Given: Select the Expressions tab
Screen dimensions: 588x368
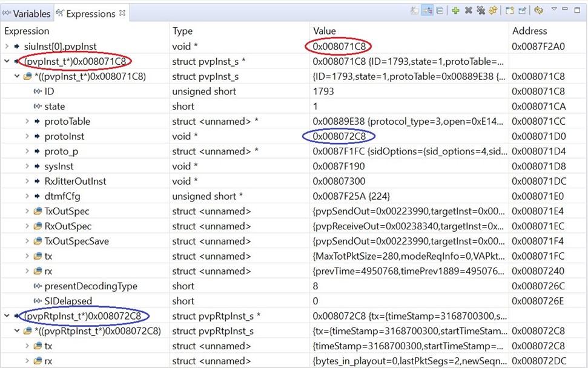Looking at the screenshot, I should [90, 13].
